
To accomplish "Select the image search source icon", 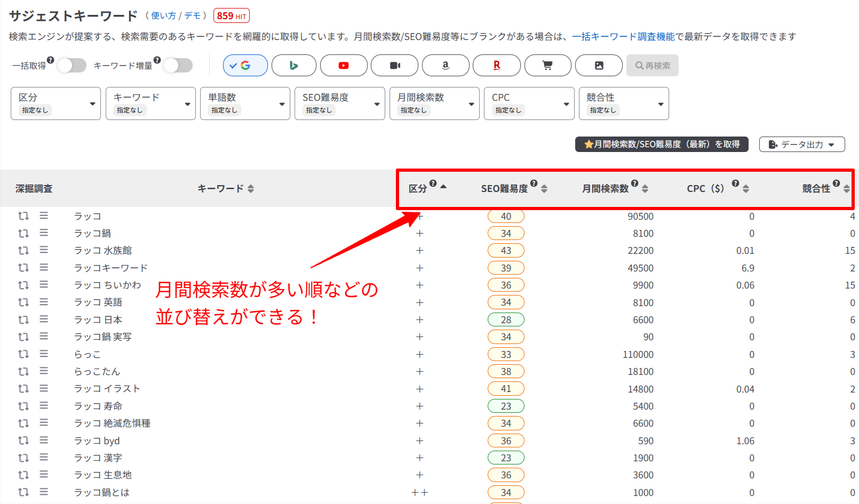I will coord(599,66).
